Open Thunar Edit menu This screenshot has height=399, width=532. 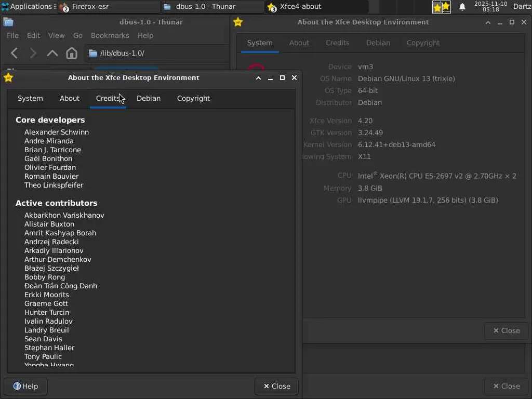click(x=33, y=36)
